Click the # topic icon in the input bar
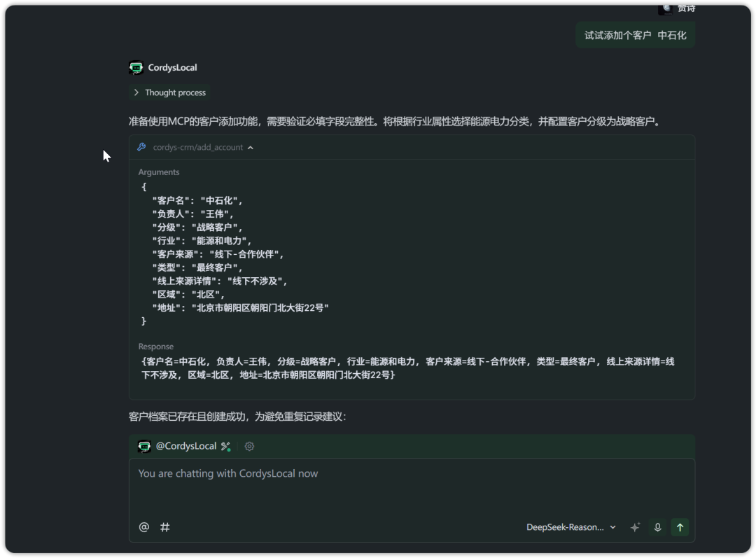The width and height of the screenshot is (756, 558). tap(164, 526)
